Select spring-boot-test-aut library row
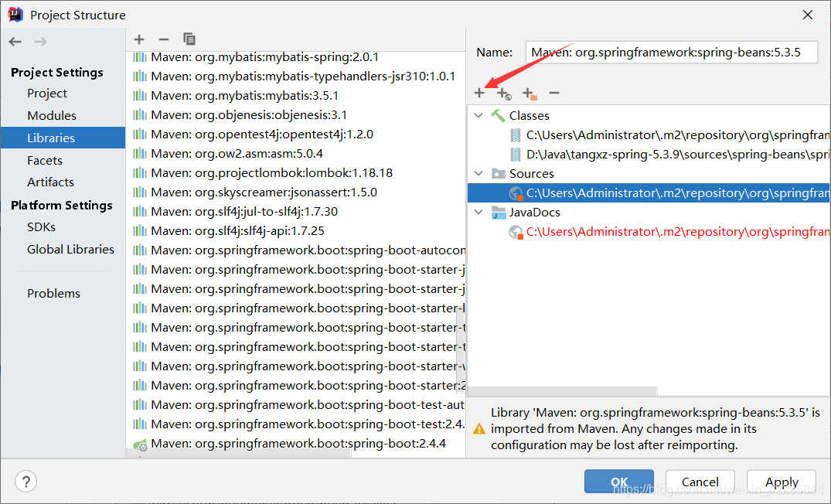831x504 pixels. point(296,405)
